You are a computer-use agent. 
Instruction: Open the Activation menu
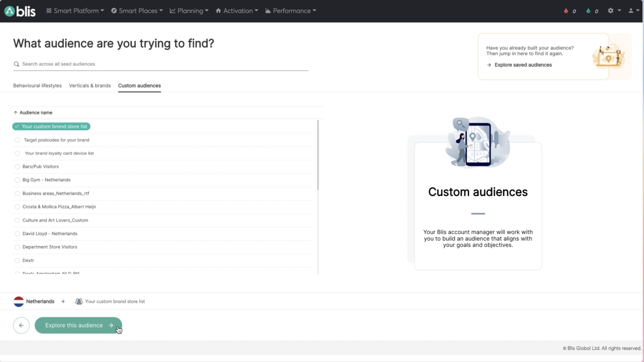[x=237, y=11]
